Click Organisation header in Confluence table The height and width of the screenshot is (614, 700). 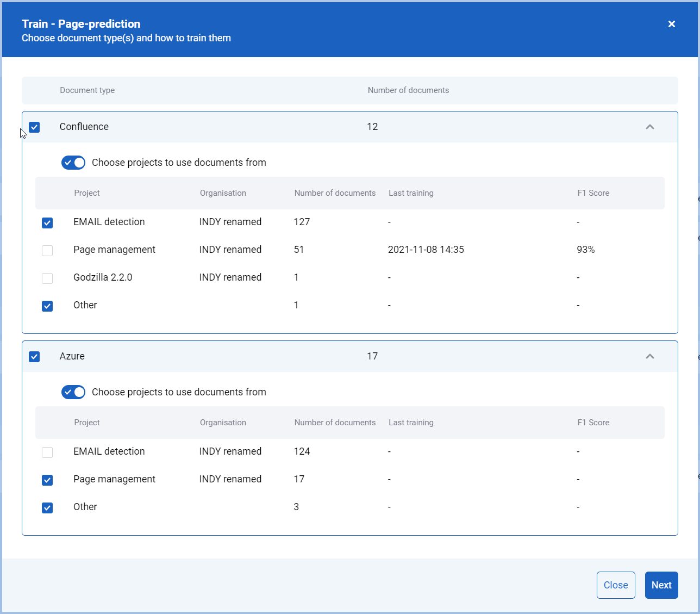[x=223, y=193]
